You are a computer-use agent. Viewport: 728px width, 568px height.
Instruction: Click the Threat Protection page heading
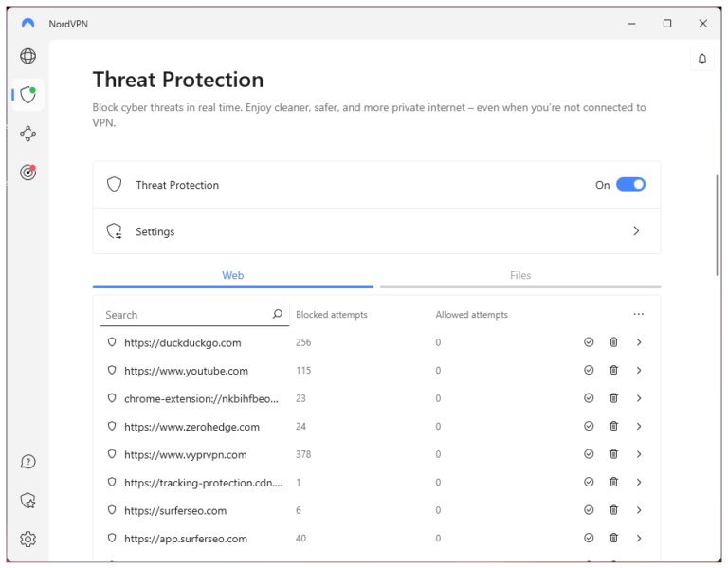(178, 80)
